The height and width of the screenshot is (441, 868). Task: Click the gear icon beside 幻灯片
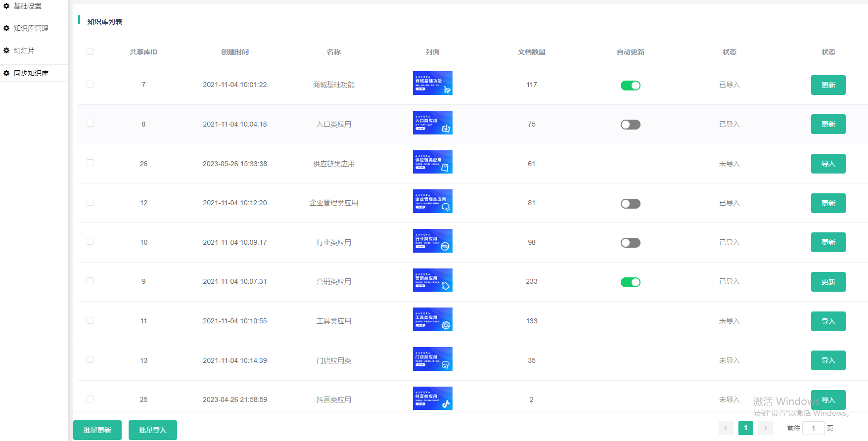(6, 50)
